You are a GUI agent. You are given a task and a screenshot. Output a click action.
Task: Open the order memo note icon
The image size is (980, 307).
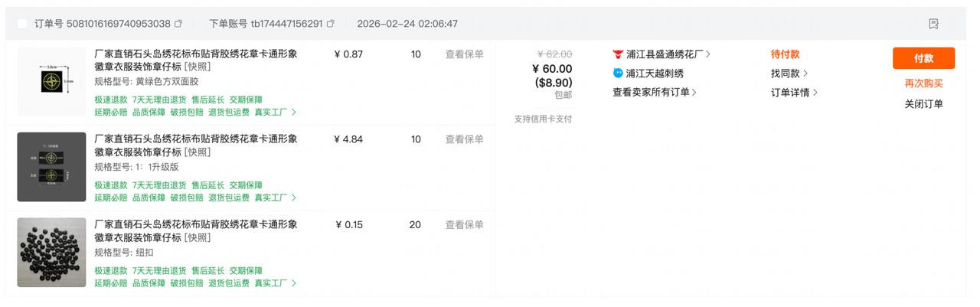(x=933, y=24)
